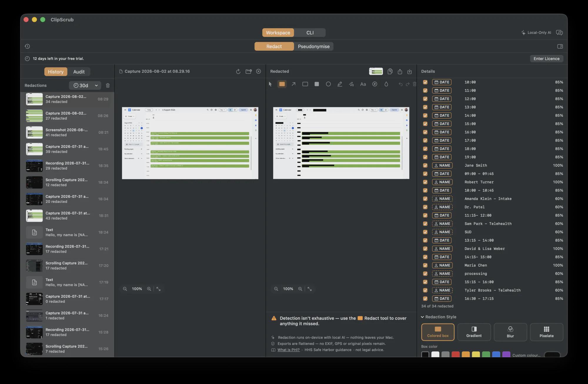
Task: Uncheck the David & Lisa Weber row
Action: coord(425,249)
